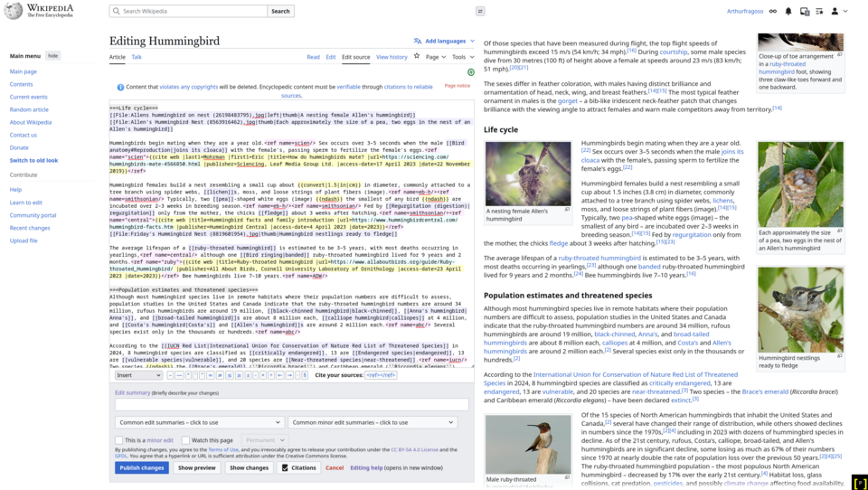This screenshot has width=868, height=490.
Task: Open the notifications bell icon
Action: (x=788, y=11)
